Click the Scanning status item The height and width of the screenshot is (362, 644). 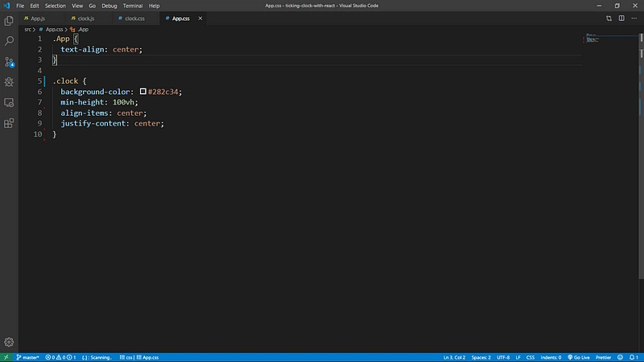tap(97, 357)
